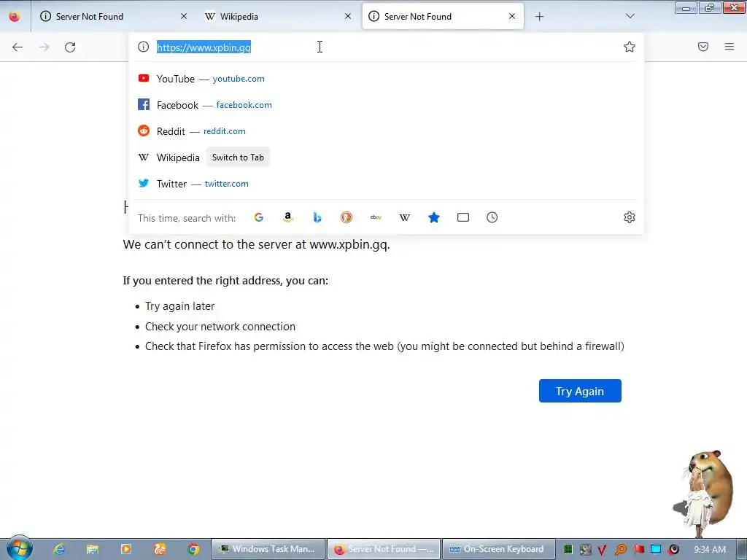Click the orange magnifier tray icon

point(621,549)
